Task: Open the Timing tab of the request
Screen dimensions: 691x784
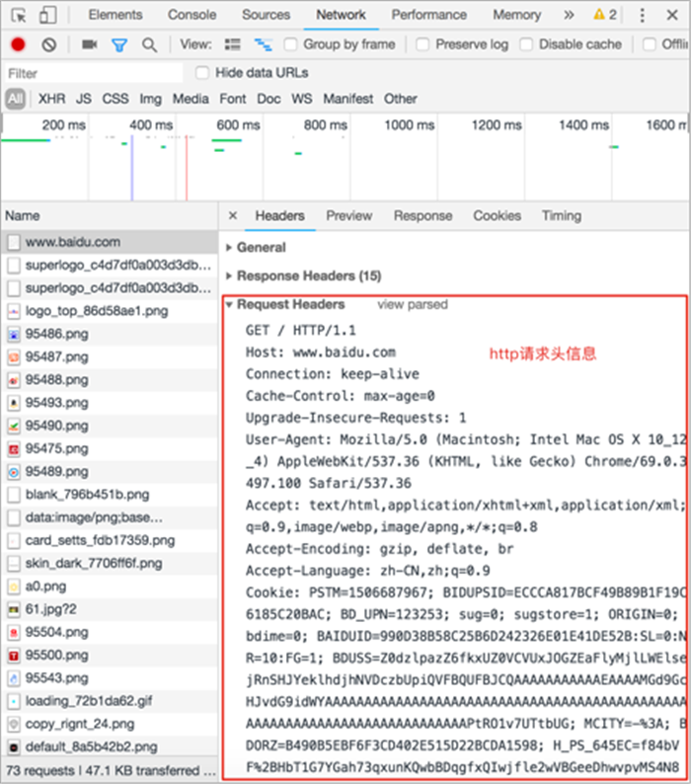Action: coord(562,216)
